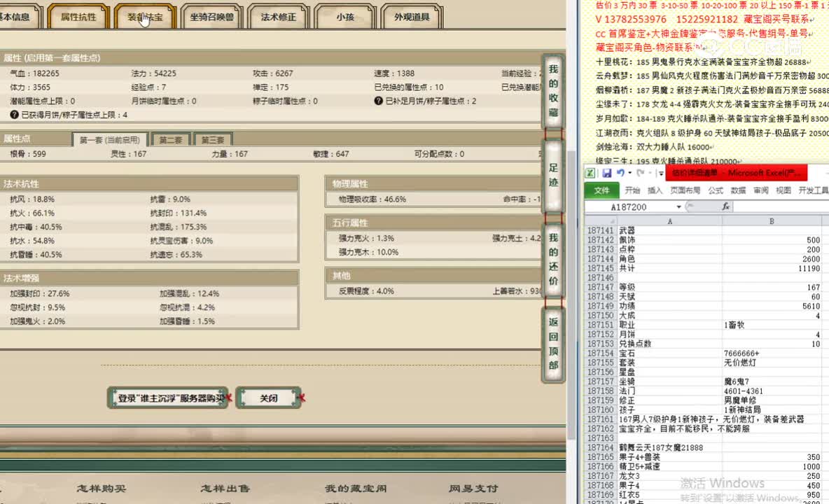Image resolution: width=829 pixels, height=504 pixels.
Task: Click the 物理吸收率 : 46.6% value
Action: [372, 199]
